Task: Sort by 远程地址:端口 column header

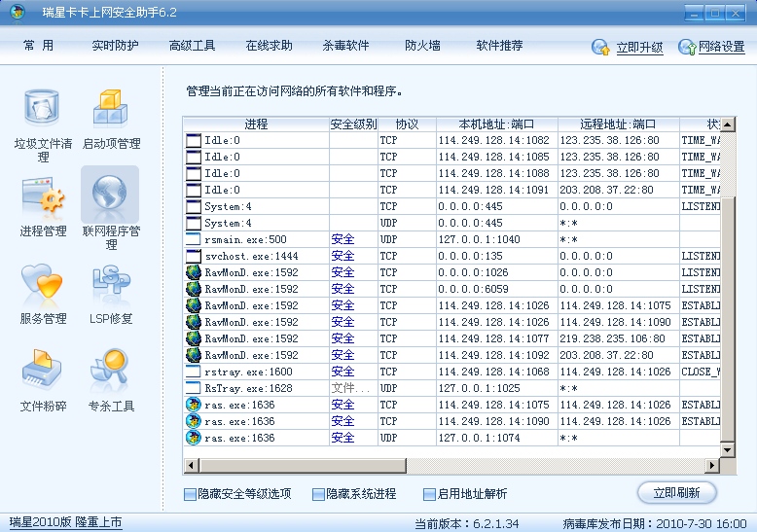Action: click(619, 124)
